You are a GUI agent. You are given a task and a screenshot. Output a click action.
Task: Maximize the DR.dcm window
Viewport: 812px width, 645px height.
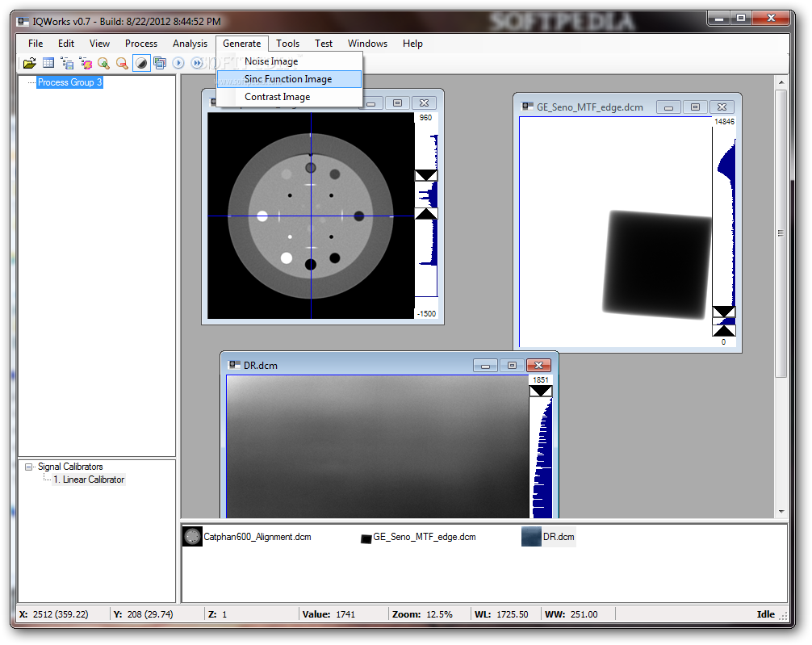[x=512, y=365]
